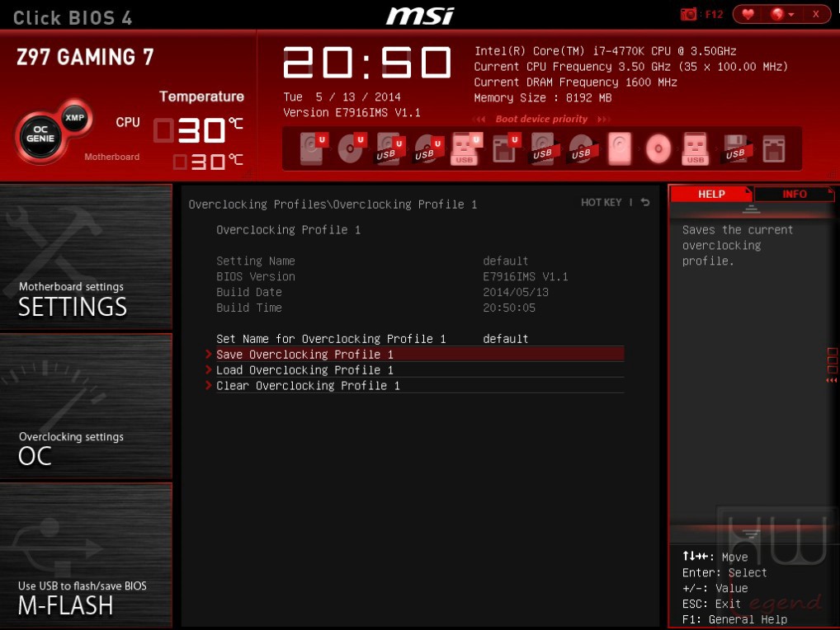Screen dimensions: 840x630
Task: Click the Z97 GAMING 7 board name
Action: click(85, 57)
